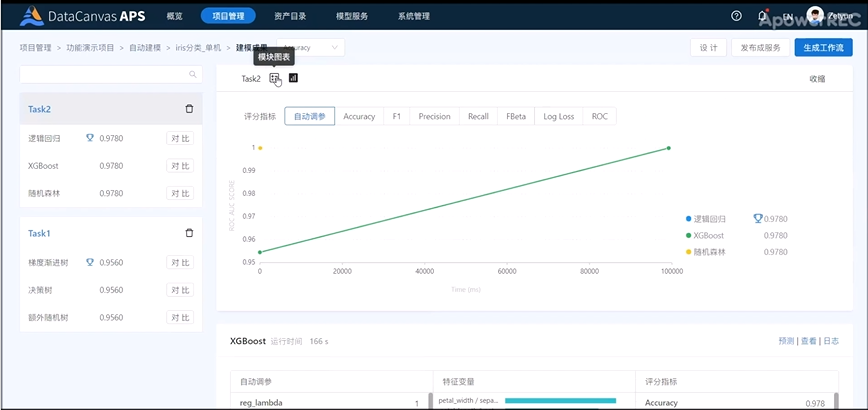Open 资产目录 in the top navigation

pyautogui.click(x=291, y=16)
